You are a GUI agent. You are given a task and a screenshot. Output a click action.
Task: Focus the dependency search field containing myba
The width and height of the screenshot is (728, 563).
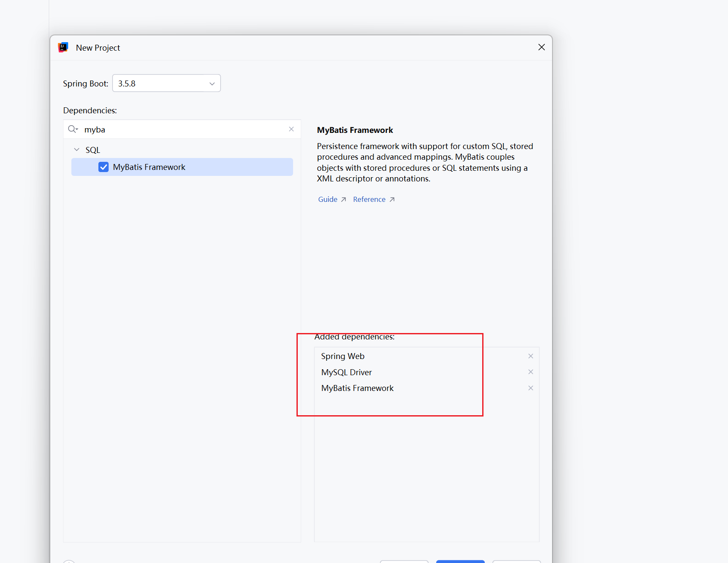182,129
